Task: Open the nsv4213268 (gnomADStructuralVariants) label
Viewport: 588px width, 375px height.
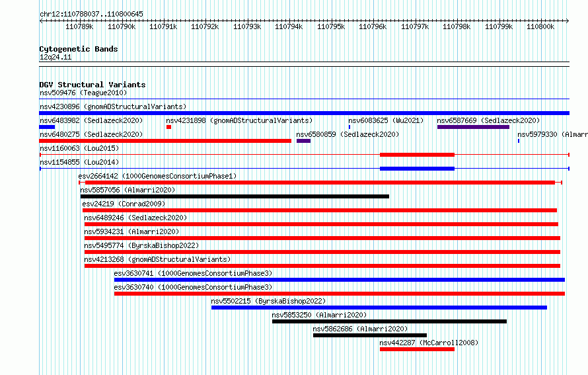Action: point(157,259)
